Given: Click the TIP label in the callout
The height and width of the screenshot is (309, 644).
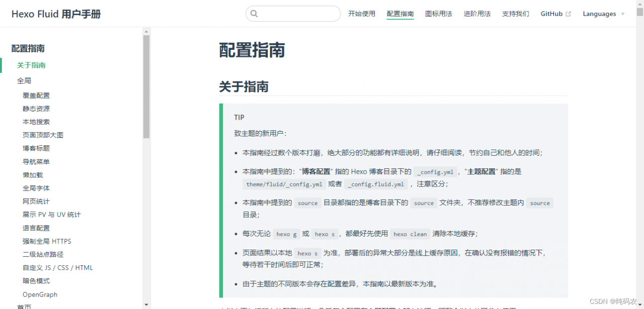Looking at the screenshot, I should point(239,118).
